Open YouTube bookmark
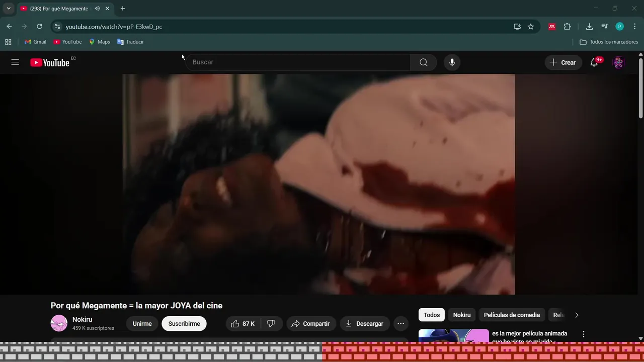 [x=67, y=42]
